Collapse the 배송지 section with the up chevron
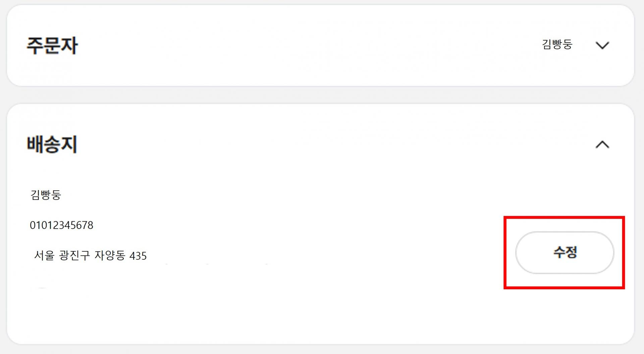 [602, 144]
